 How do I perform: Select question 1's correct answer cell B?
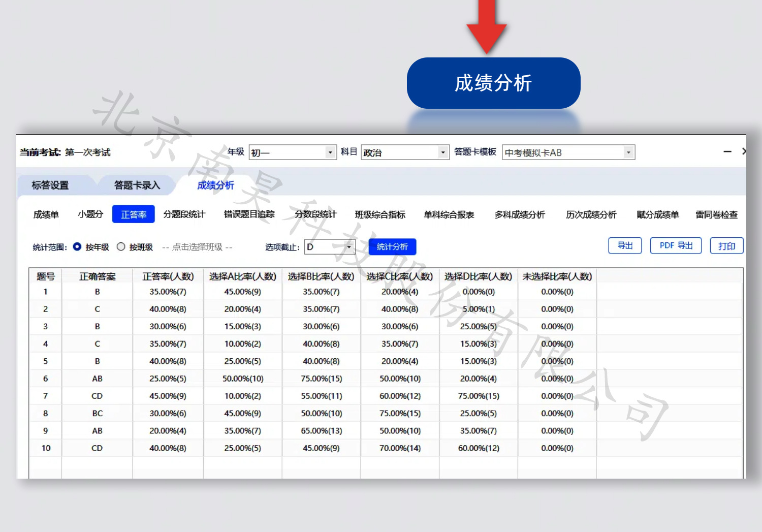click(x=97, y=292)
